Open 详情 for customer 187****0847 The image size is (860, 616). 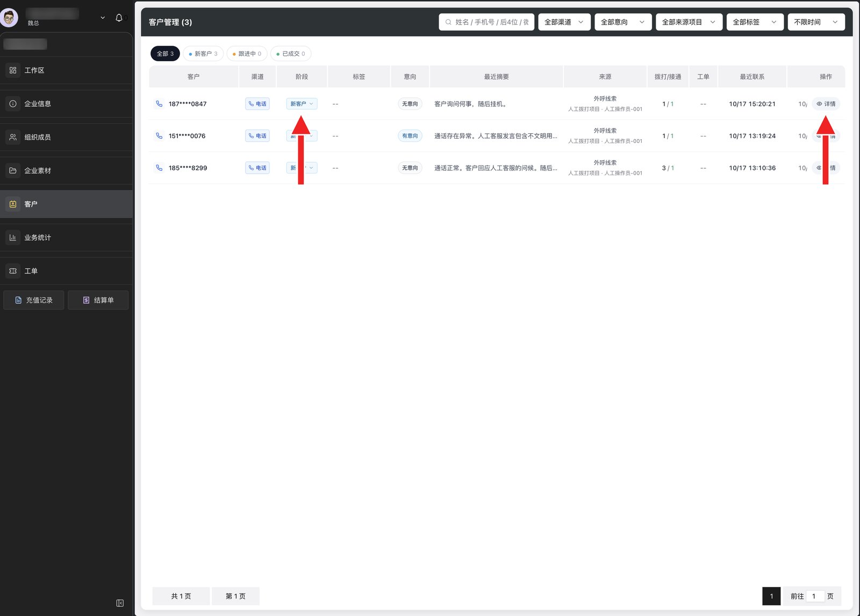coord(826,104)
